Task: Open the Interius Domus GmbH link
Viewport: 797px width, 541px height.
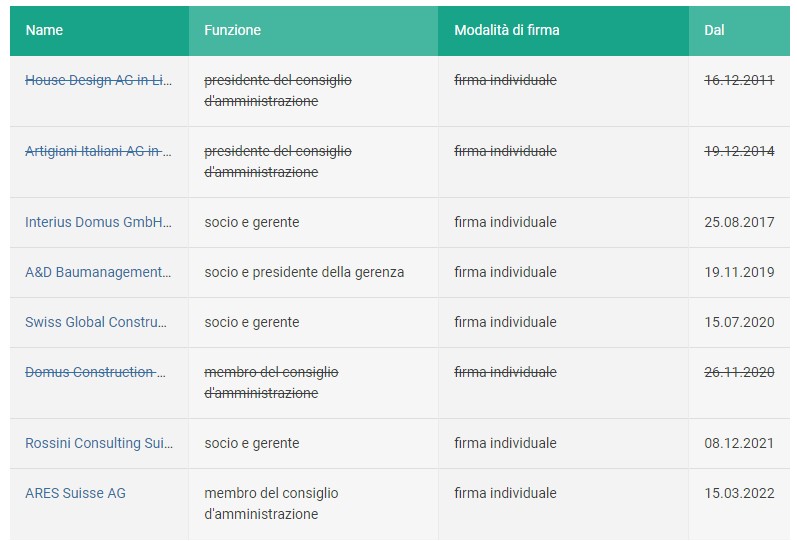Action: 99,222
